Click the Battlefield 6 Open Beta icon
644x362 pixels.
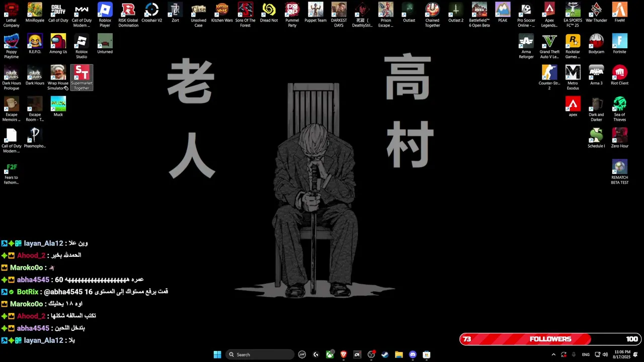[479, 15]
